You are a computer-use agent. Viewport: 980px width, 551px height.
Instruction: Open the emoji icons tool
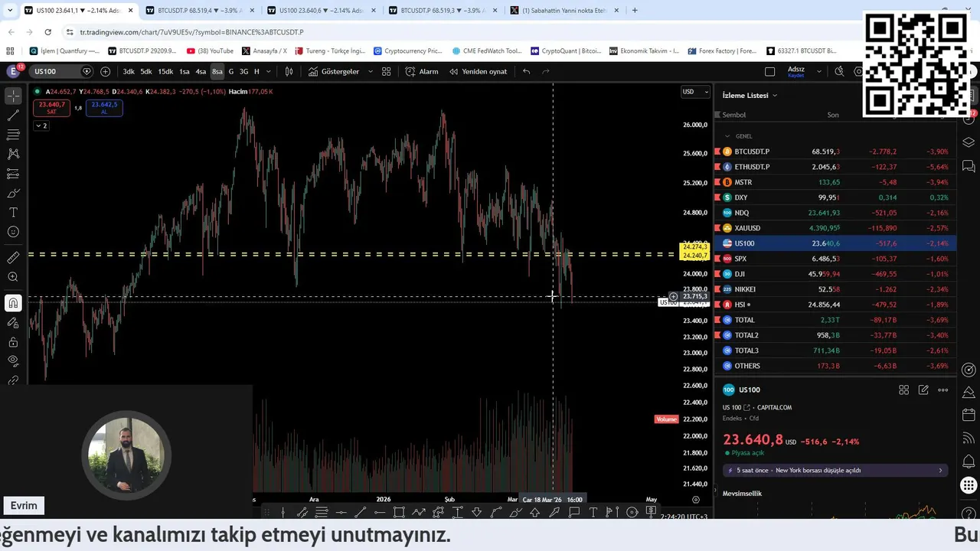click(13, 232)
